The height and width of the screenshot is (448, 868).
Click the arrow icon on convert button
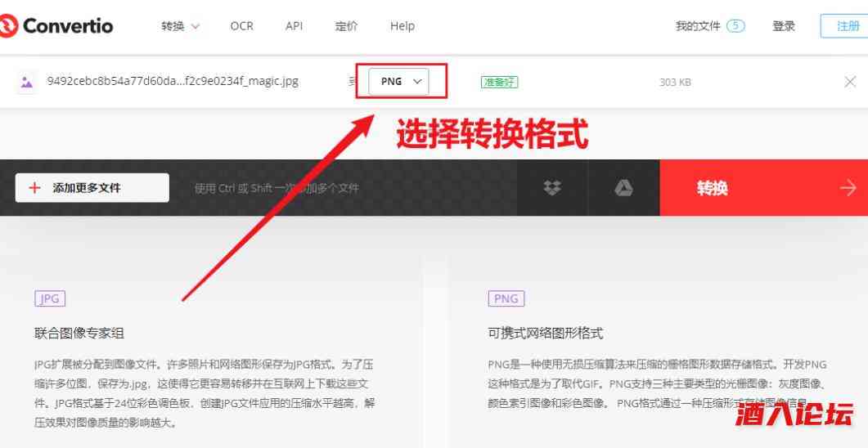pyautogui.click(x=848, y=188)
